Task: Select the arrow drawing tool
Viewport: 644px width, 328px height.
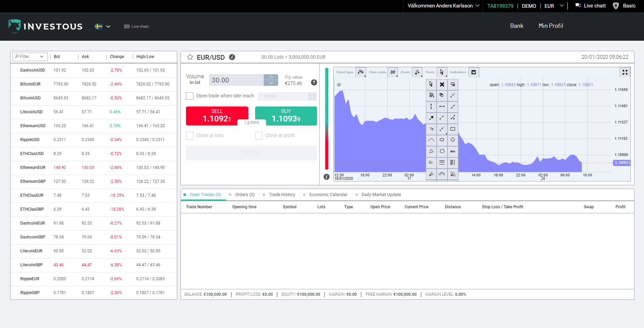Action: coord(431,118)
